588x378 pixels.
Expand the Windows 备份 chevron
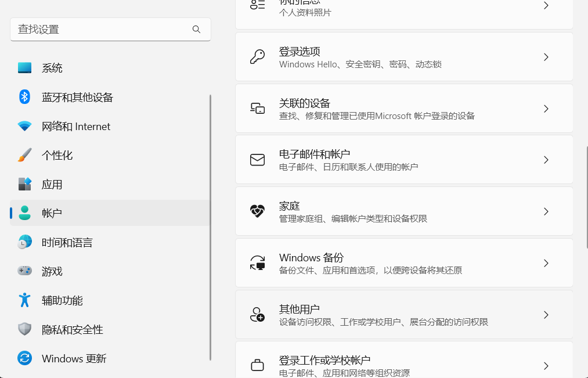tap(546, 262)
